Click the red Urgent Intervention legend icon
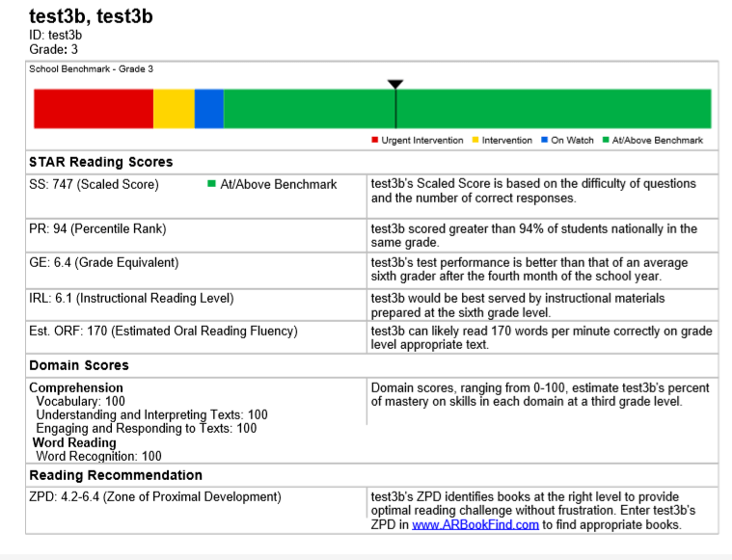This screenshot has width=732, height=560. (374, 140)
